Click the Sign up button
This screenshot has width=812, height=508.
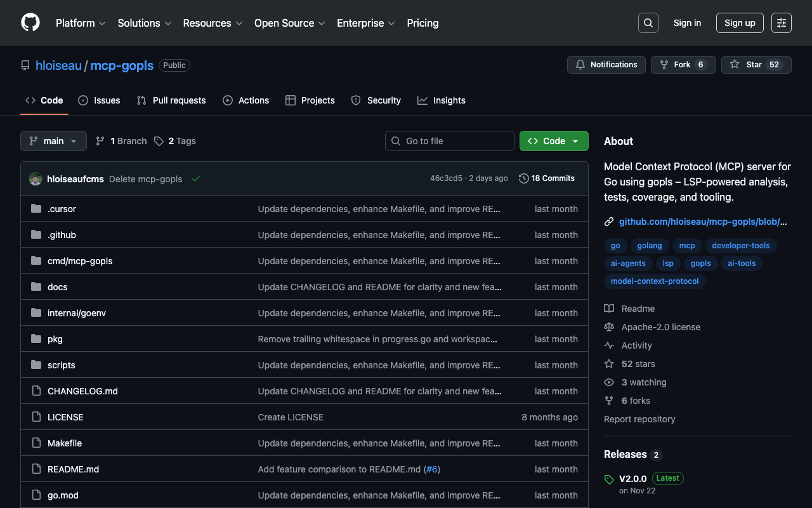tap(740, 23)
